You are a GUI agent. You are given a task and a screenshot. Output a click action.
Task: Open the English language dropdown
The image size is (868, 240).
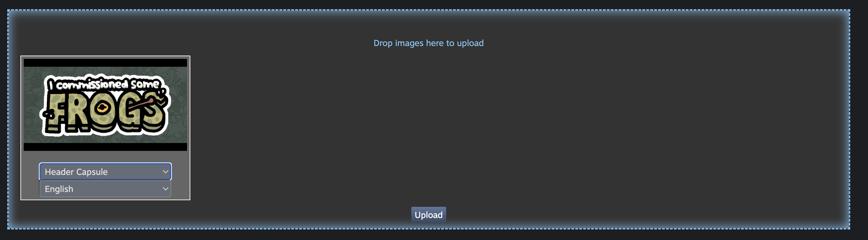(105, 189)
